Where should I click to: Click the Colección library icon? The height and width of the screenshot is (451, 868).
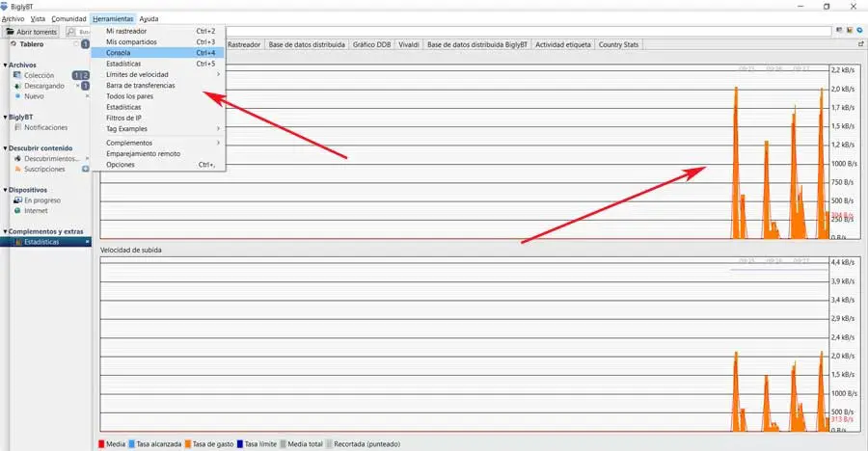click(17, 75)
